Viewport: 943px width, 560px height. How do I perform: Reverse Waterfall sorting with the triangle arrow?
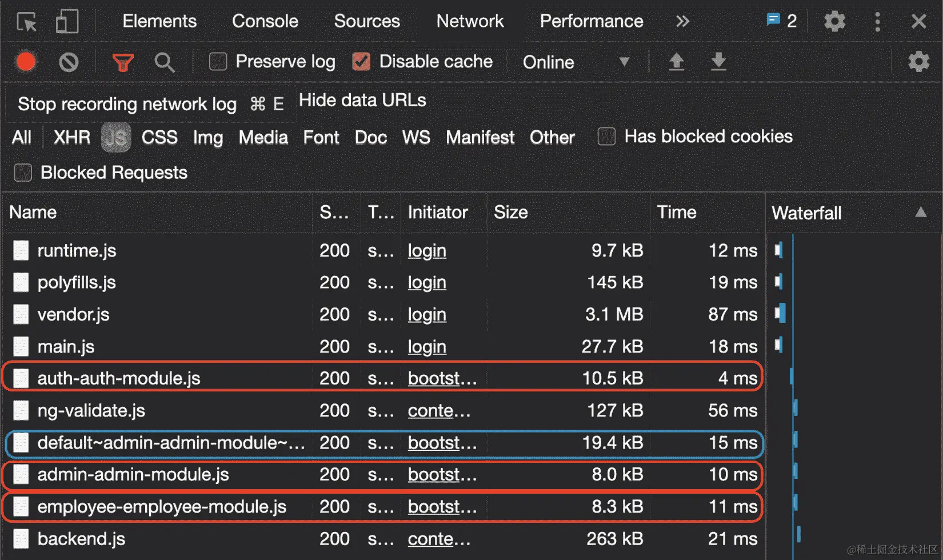click(x=921, y=212)
